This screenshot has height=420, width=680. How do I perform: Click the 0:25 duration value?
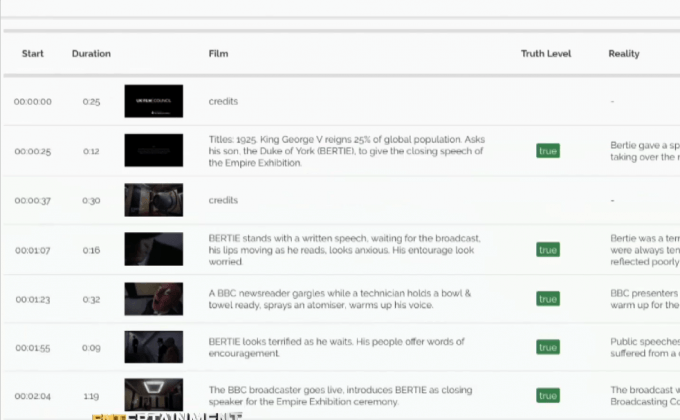(91, 102)
